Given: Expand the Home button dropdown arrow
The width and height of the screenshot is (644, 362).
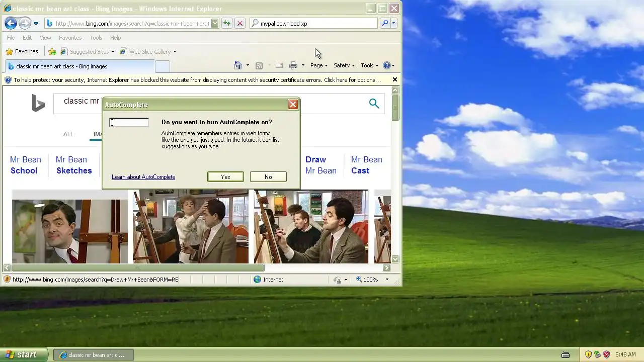Looking at the screenshot, I should tap(248, 65).
